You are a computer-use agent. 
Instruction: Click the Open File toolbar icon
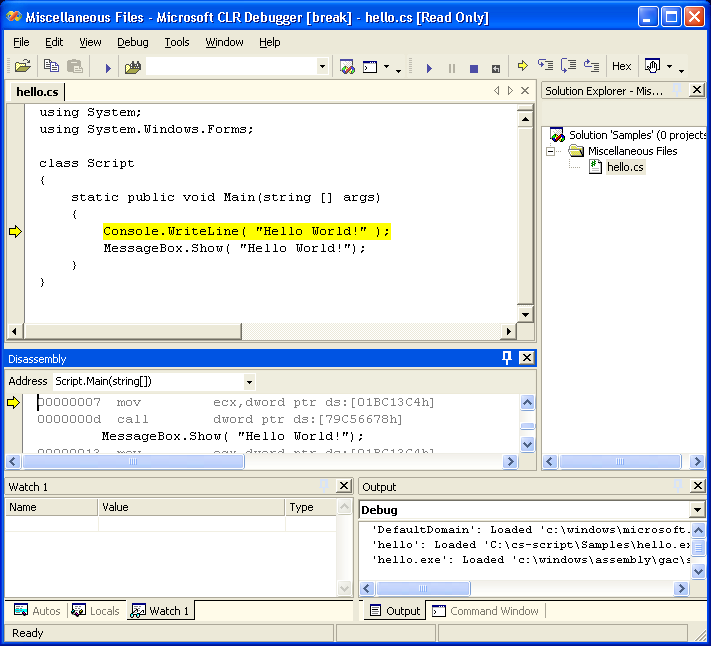(x=22, y=66)
